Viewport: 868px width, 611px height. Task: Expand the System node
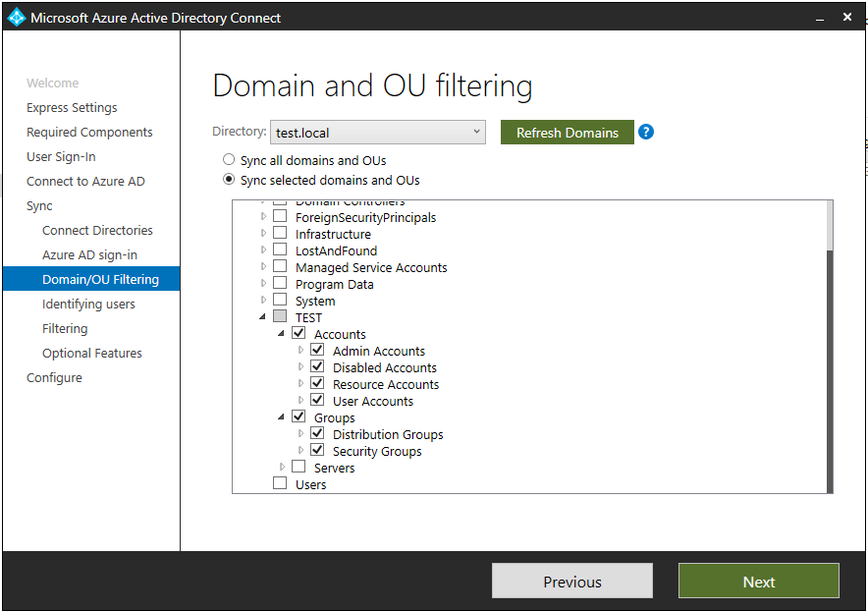263,301
